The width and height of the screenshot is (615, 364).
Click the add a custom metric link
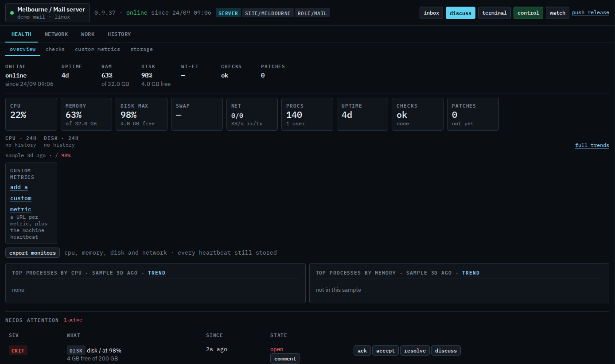21,198
